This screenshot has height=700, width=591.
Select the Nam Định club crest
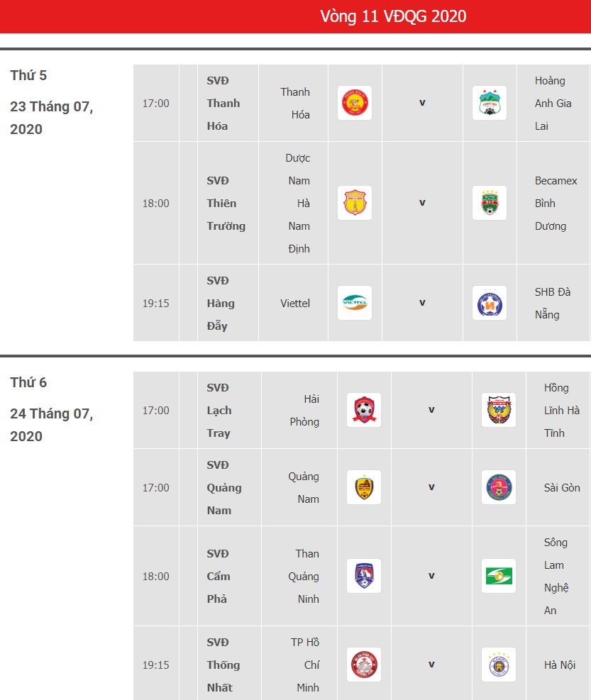pyautogui.click(x=355, y=203)
